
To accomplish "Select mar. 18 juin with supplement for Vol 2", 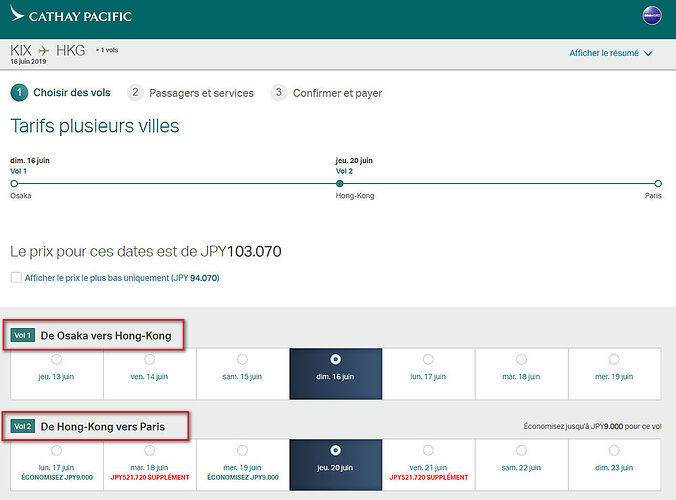I will coord(150,465).
